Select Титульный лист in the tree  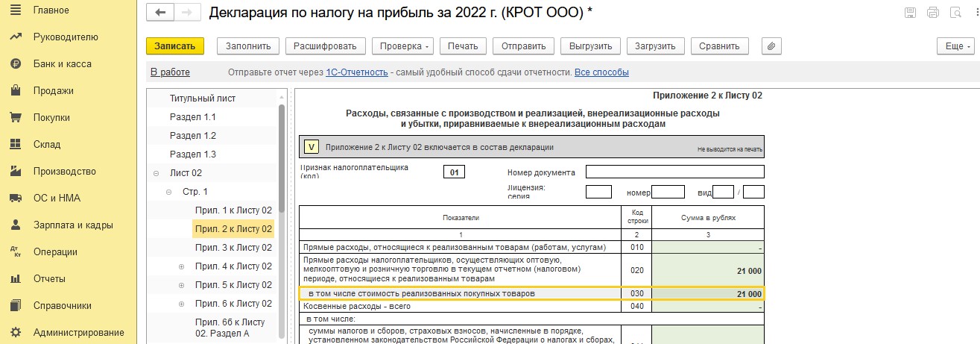(x=203, y=98)
